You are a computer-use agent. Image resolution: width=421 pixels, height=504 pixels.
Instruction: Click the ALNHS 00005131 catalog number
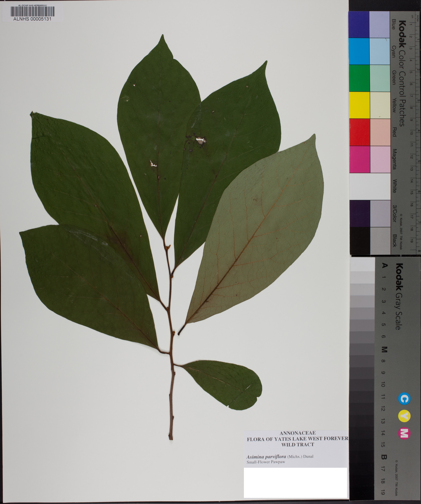coord(32,19)
